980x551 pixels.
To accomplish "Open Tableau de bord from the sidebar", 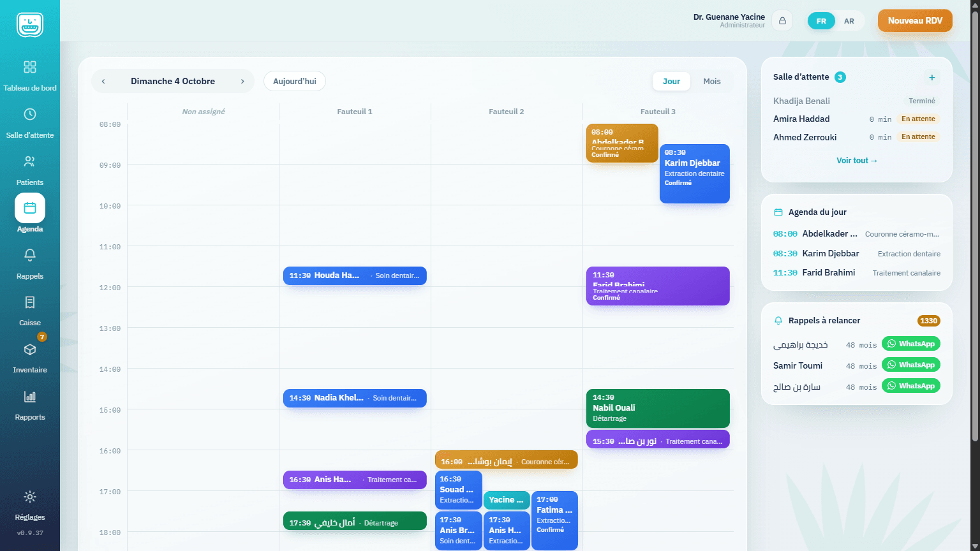I will [x=30, y=75].
